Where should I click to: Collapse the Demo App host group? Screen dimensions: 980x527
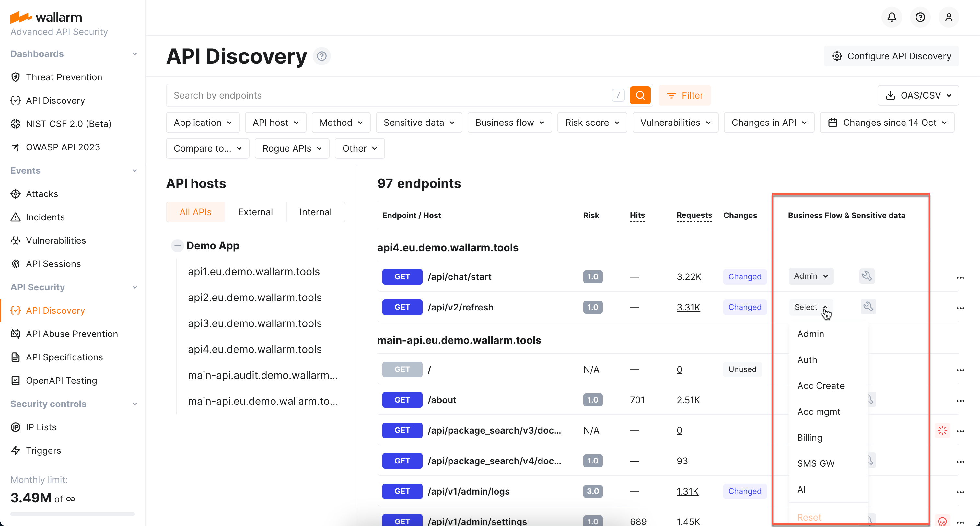(x=177, y=245)
